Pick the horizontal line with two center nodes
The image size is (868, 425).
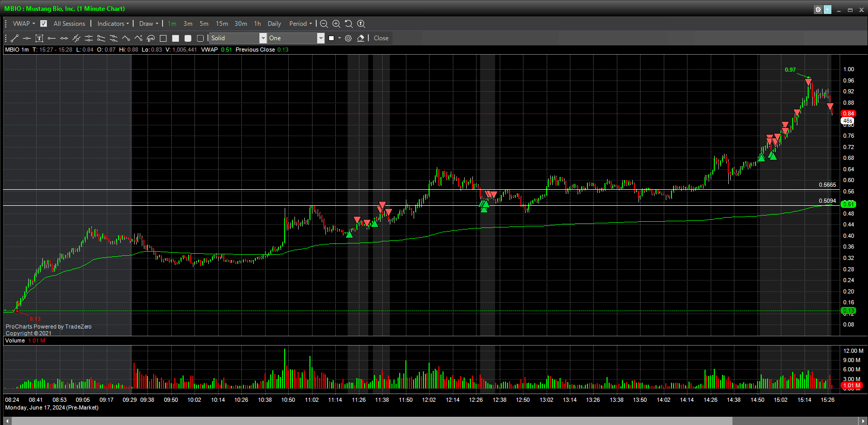(x=64, y=38)
